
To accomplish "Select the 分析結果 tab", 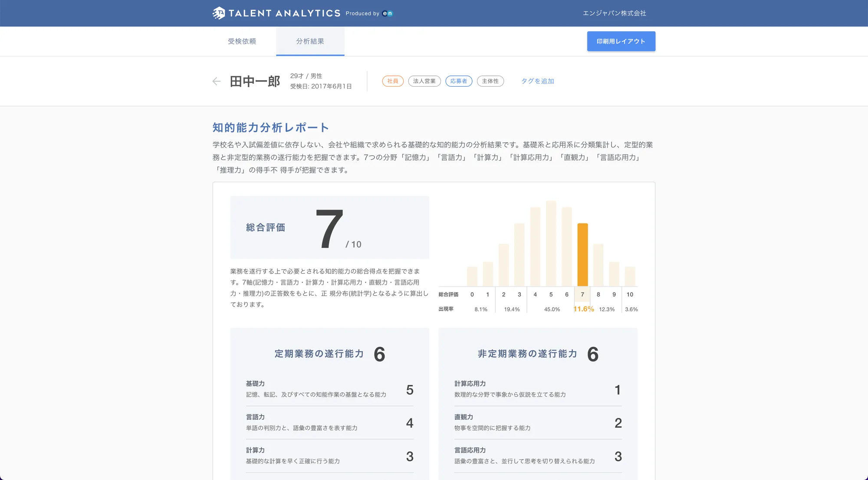I will point(310,41).
